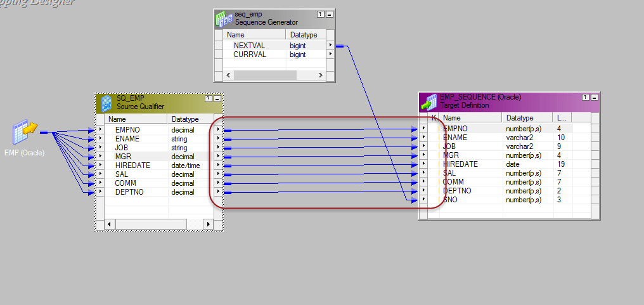Select the SNO column in EMP_SEQUENCE

click(450, 200)
